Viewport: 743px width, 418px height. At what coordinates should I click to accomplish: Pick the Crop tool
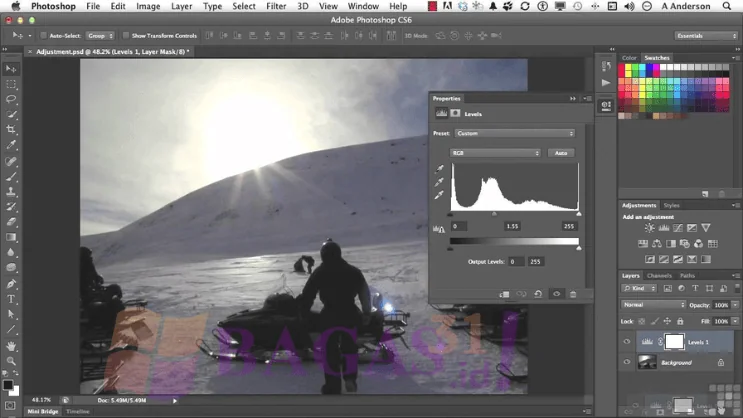(12, 130)
